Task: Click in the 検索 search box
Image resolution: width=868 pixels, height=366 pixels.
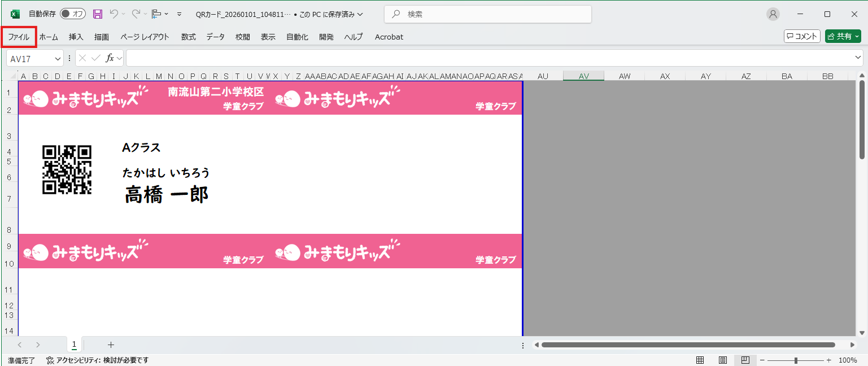Action: point(487,14)
